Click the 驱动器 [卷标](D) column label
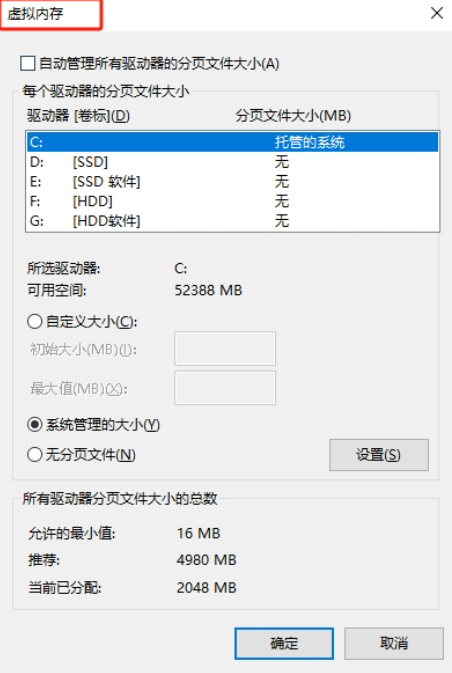This screenshot has height=673, width=452. (79, 115)
